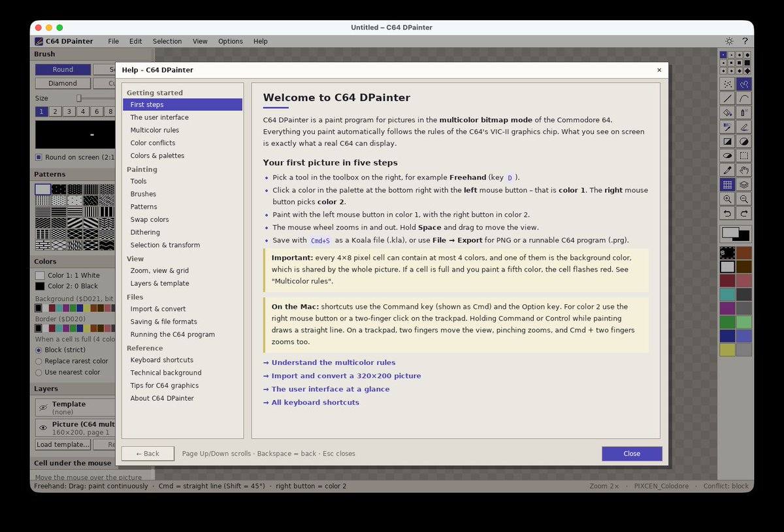Select Block (strict) radio option

[39, 350]
